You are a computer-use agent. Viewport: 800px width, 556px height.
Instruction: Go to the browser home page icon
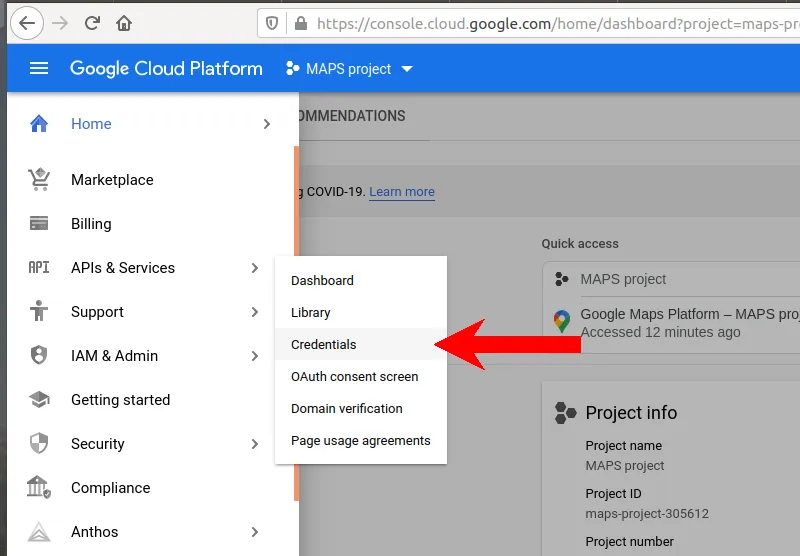point(124,23)
